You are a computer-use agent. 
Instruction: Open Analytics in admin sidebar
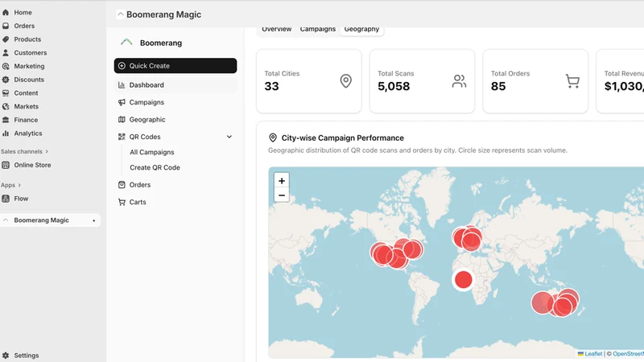(x=28, y=134)
